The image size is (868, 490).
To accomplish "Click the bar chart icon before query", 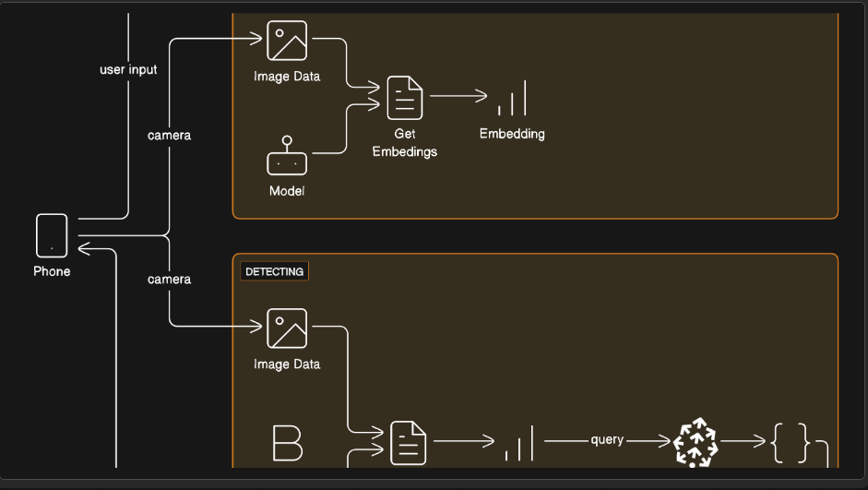I will (x=519, y=444).
